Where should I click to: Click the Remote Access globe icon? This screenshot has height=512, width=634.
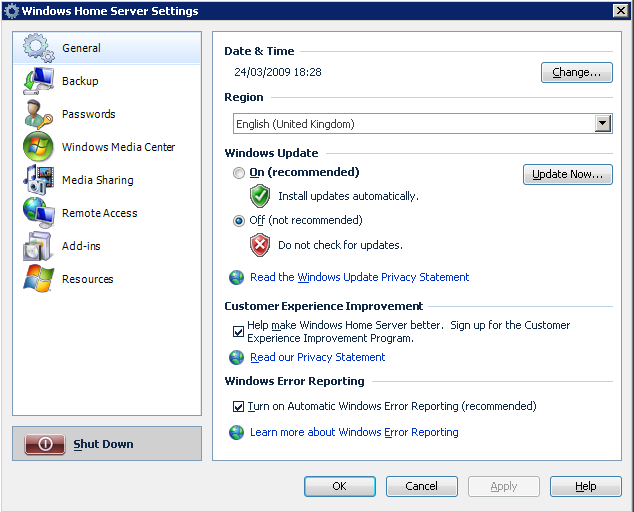click(x=38, y=213)
